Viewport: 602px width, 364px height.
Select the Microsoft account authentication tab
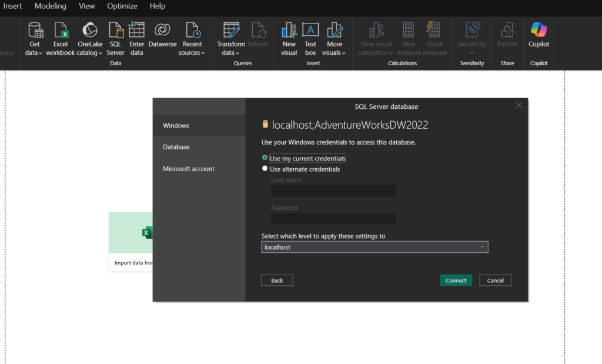click(x=199, y=169)
